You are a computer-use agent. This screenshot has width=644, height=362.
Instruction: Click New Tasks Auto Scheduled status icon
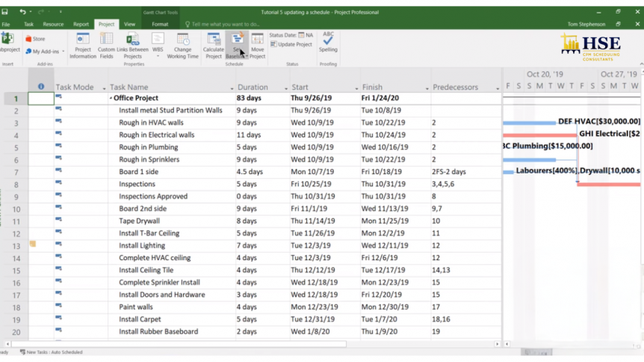pyautogui.click(x=22, y=352)
